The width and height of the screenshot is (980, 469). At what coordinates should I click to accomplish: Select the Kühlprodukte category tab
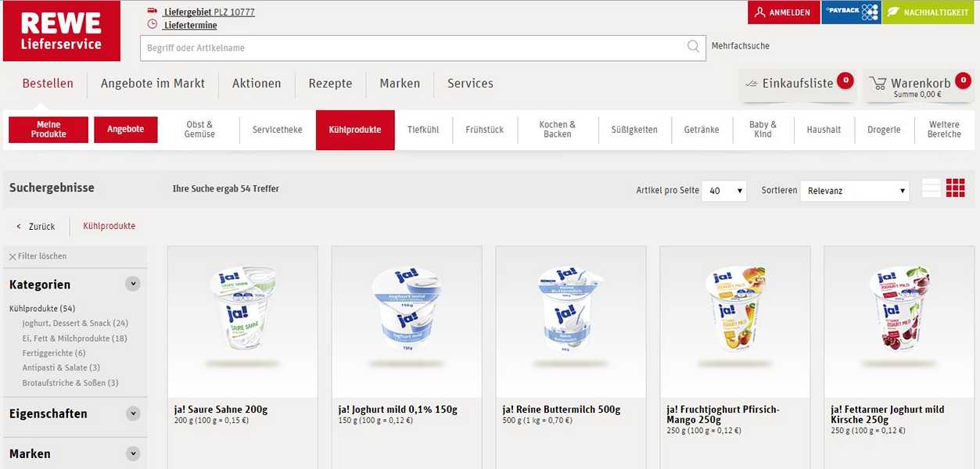pos(355,130)
